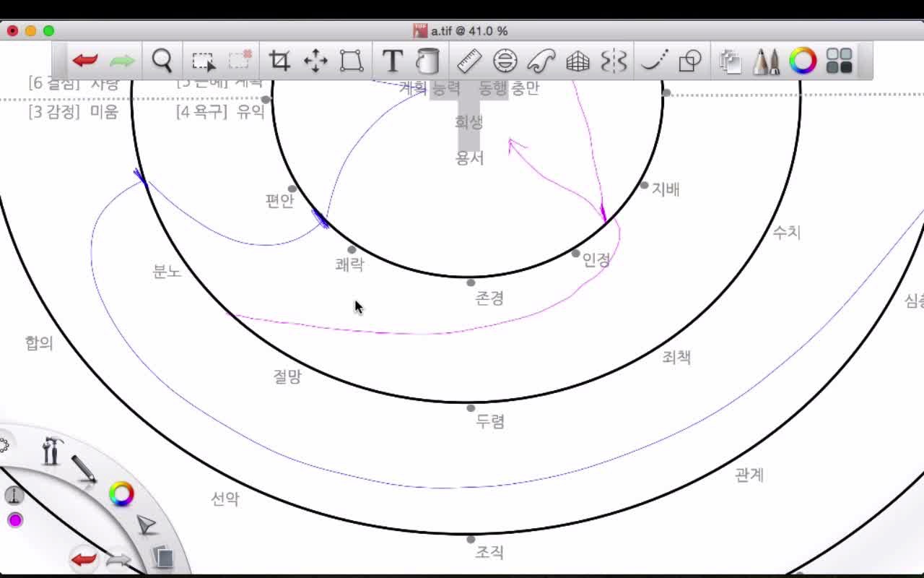This screenshot has width=924, height=578.
Task: Select the Zoom magnifier tool
Action: click(x=162, y=61)
